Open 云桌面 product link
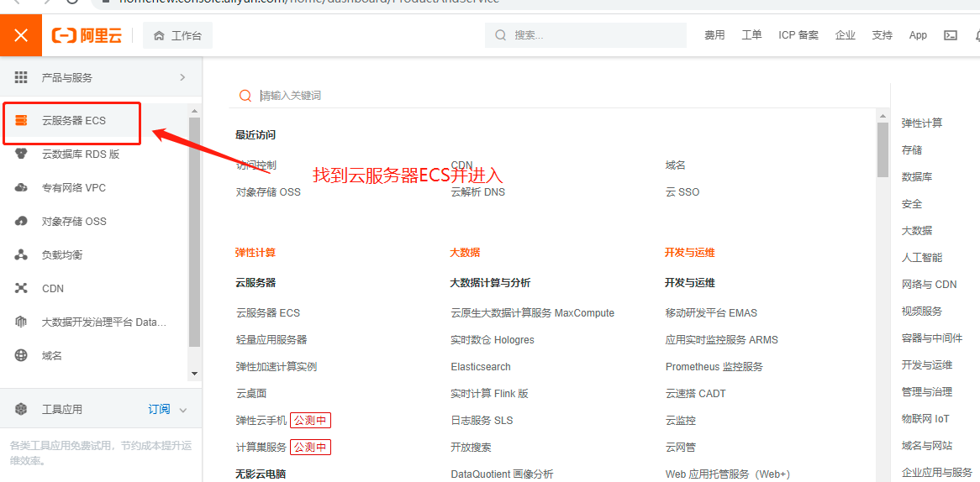Image resolution: width=980 pixels, height=482 pixels. click(x=251, y=393)
